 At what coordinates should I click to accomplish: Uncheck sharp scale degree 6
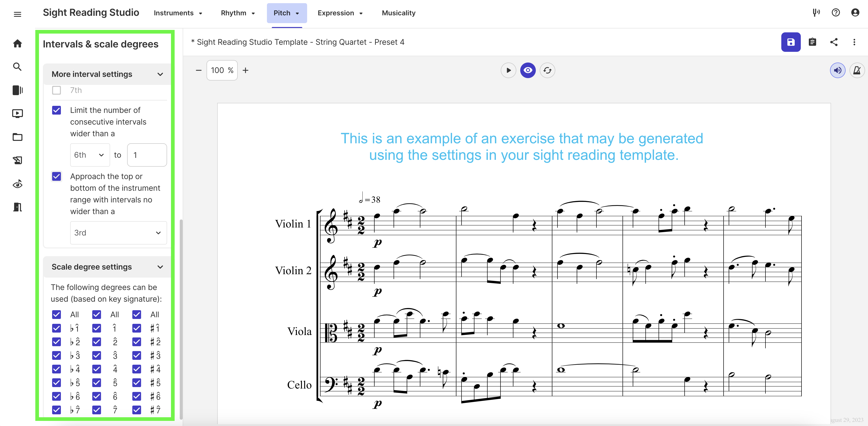pos(137,396)
